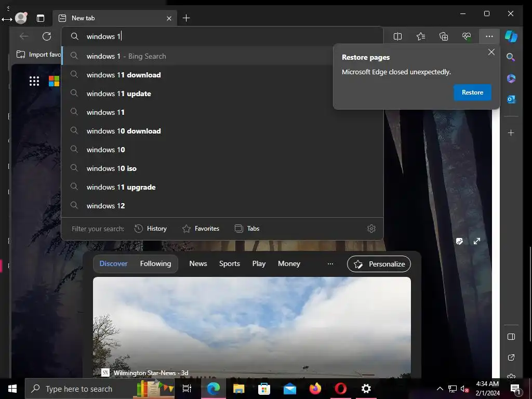Filter search by Tabs
The image size is (532, 399).
tap(247, 229)
